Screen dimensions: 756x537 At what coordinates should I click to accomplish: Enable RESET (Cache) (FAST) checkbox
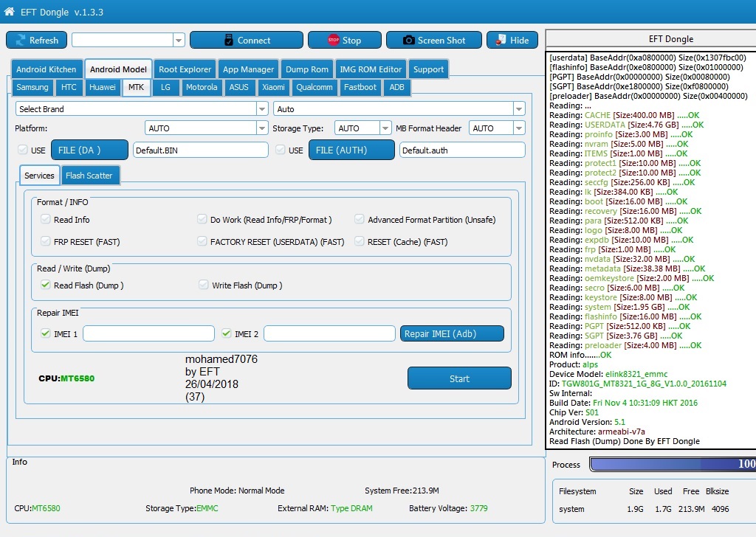(360, 240)
